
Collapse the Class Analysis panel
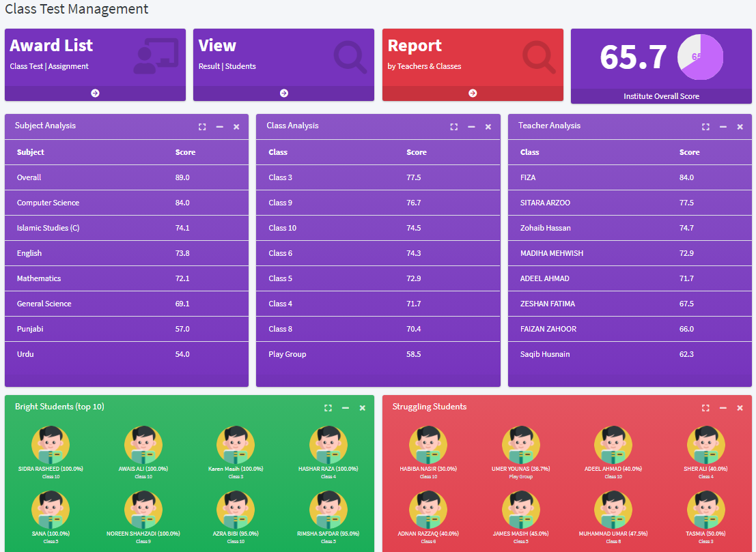pyautogui.click(x=471, y=127)
